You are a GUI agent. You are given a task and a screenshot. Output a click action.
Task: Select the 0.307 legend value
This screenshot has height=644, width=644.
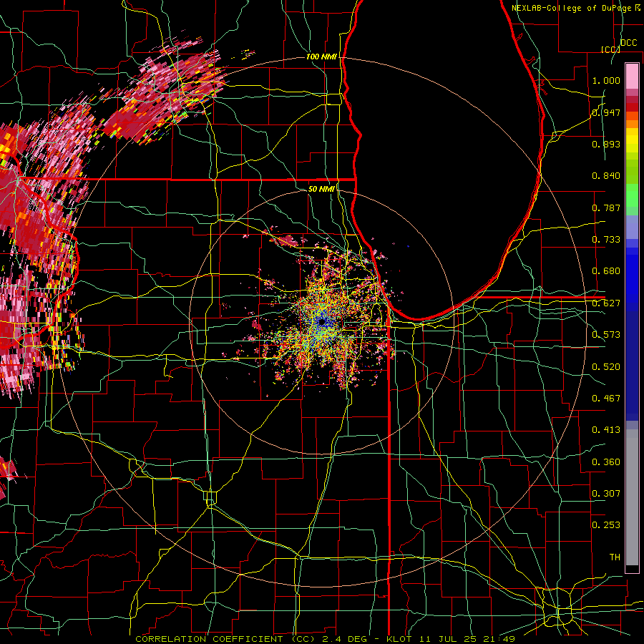(x=606, y=494)
